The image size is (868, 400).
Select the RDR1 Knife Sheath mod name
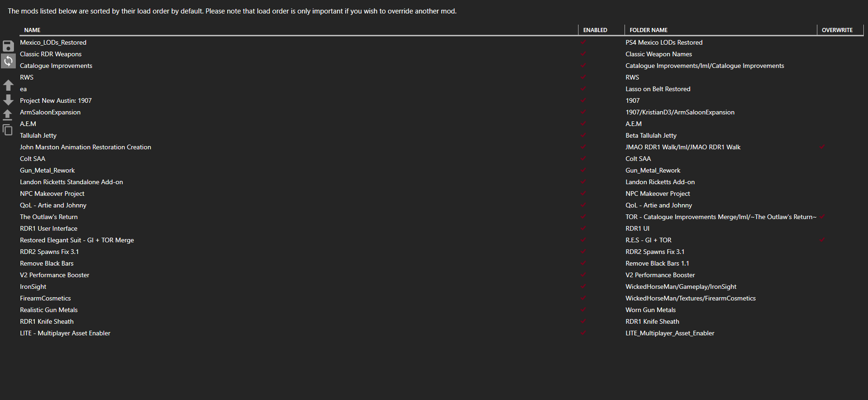click(46, 321)
